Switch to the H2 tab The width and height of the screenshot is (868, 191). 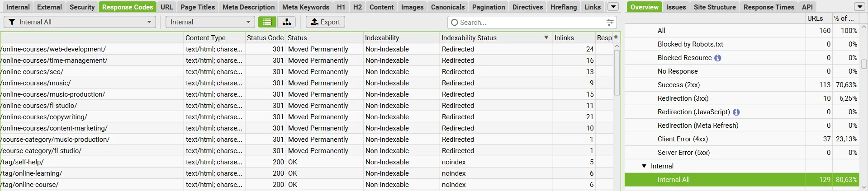point(357,7)
